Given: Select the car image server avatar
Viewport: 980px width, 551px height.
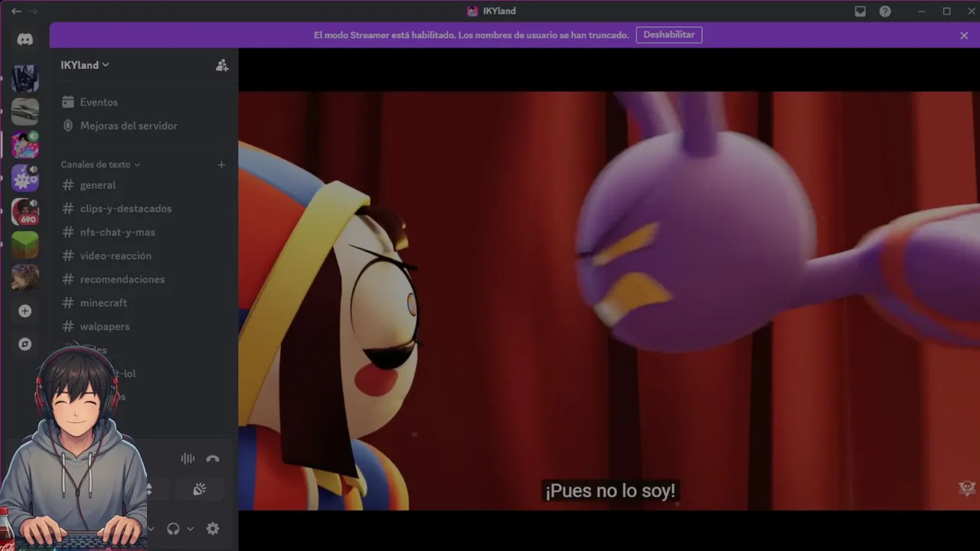Looking at the screenshot, I should pos(25,112).
